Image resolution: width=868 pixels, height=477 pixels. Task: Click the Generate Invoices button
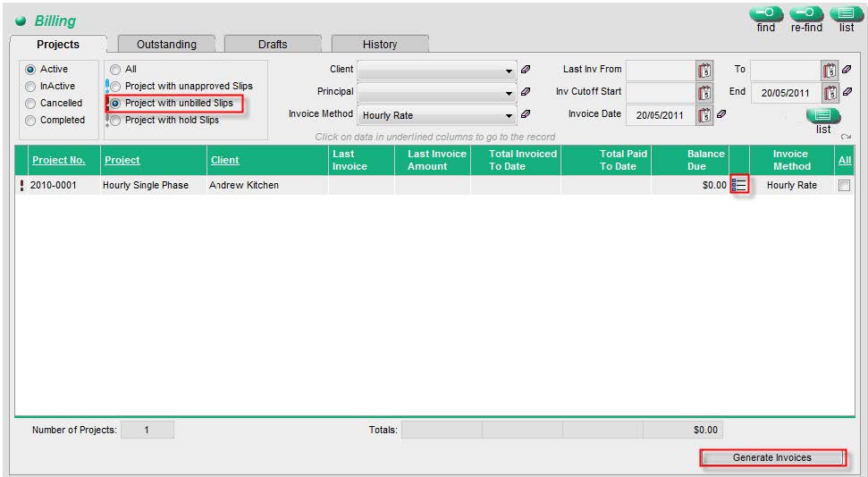[x=772, y=457]
